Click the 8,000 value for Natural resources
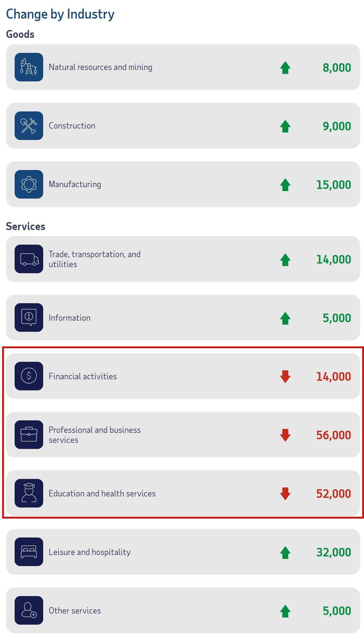 [x=337, y=67]
